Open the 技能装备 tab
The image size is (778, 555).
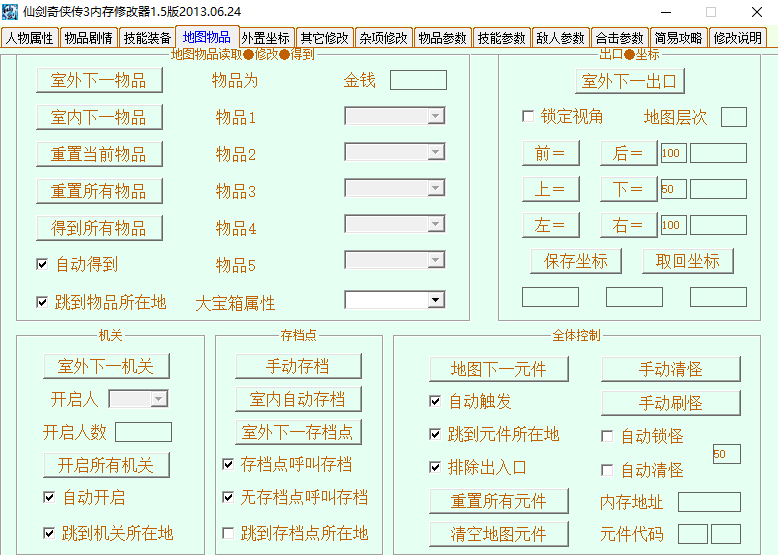[147, 38]
